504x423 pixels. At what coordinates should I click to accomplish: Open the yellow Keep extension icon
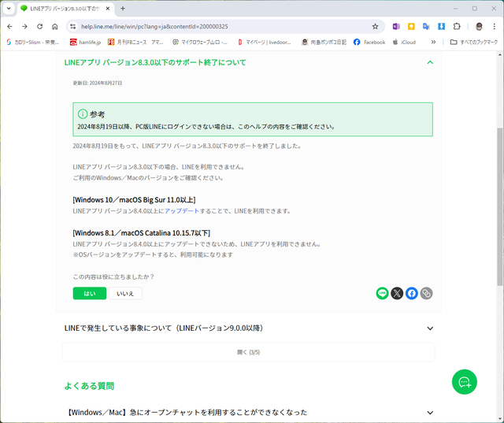coord(411,26)
